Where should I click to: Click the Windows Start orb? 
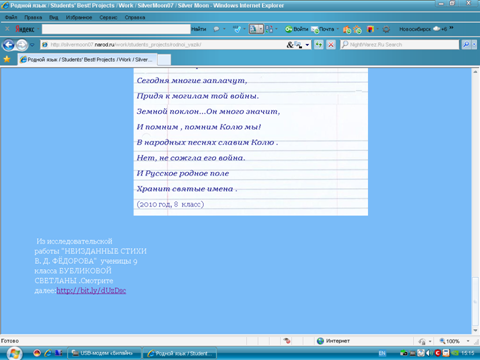pos(14,353)
